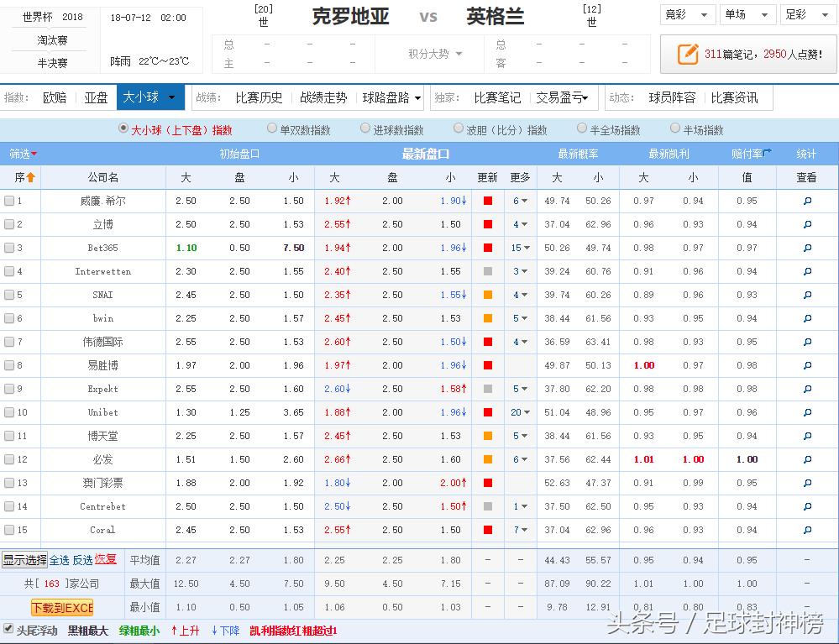Click the magnifier icon in 必发 row
This screenshot has height=644, width=839.
(x=808, y=459)
